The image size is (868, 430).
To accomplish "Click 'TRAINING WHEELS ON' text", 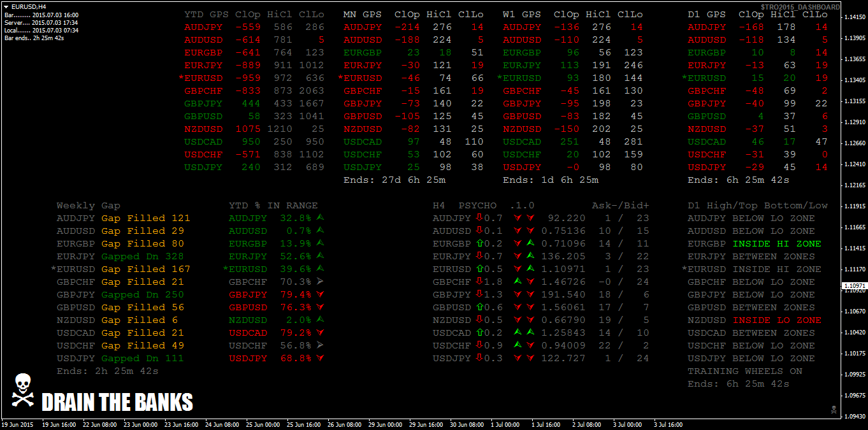I will pos(745,371).
